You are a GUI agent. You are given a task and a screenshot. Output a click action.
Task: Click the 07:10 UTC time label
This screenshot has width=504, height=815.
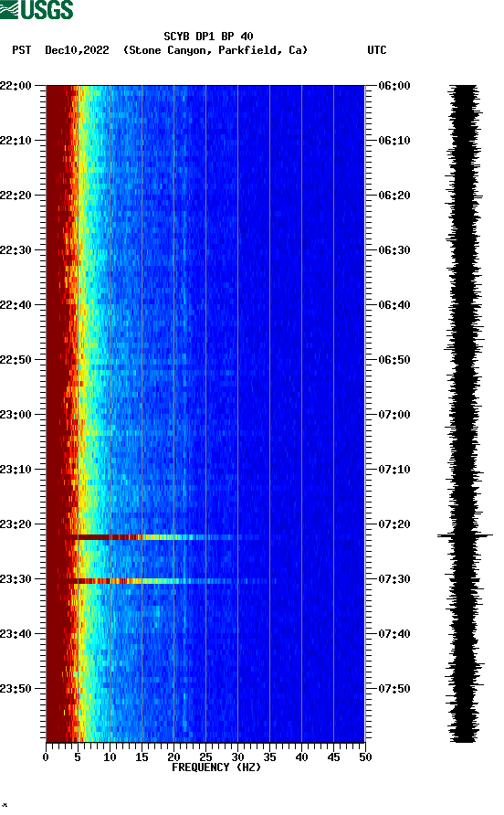[x=394, y=470]
